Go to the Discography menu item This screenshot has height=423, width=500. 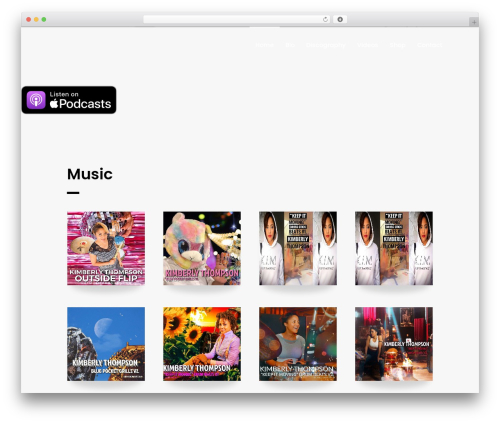(326, 45)
